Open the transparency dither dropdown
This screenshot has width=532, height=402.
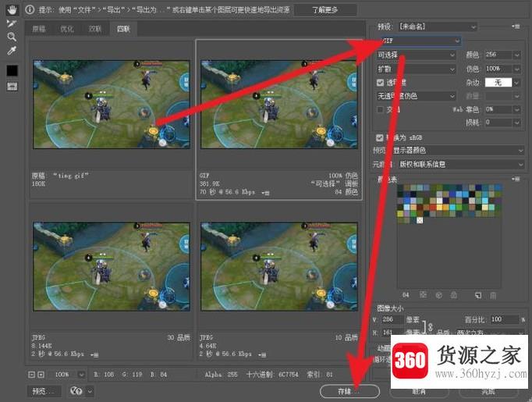[417, 96]
